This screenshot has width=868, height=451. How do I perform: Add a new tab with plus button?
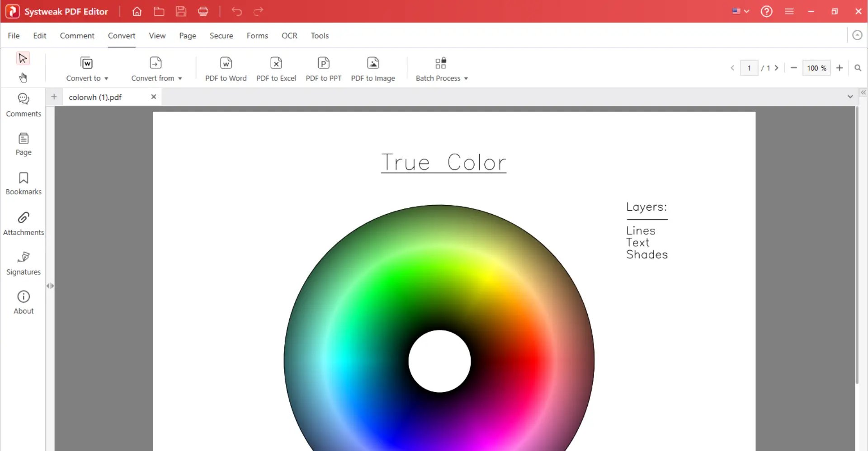(x=54, y=97)
